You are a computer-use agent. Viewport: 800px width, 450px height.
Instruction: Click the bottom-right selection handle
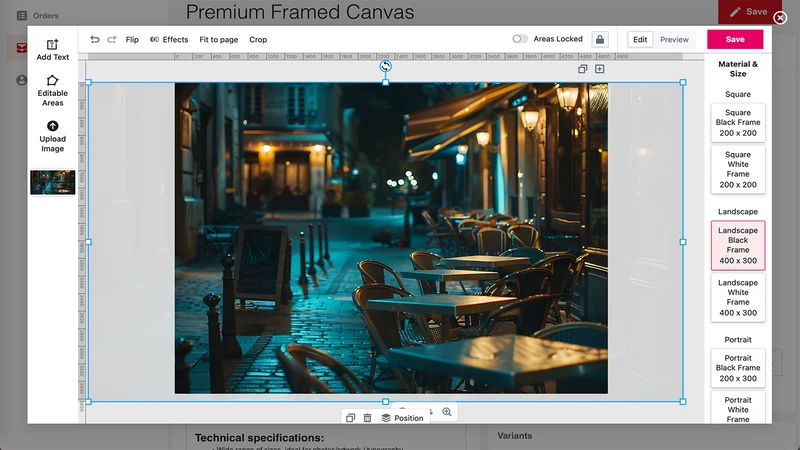pos(683,402)
